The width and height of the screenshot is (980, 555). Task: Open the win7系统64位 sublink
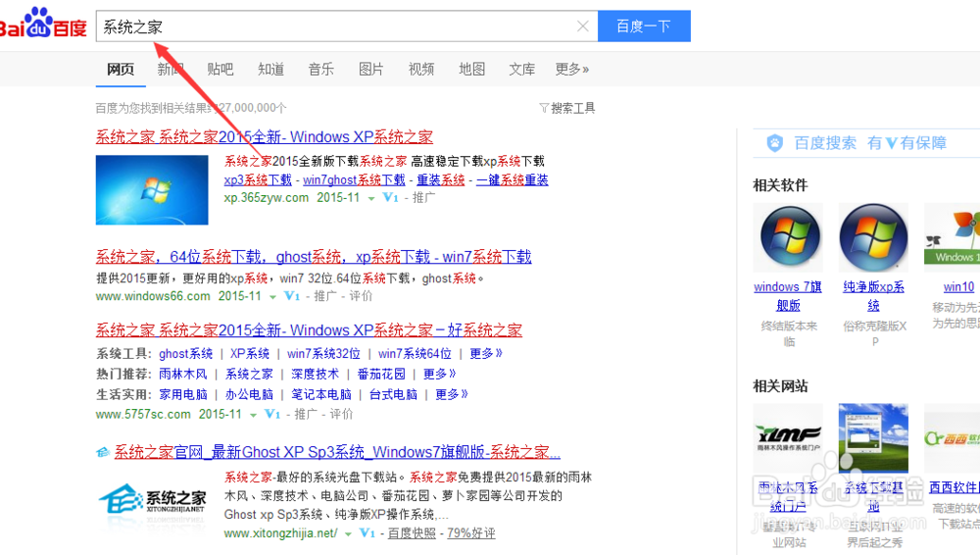[x=415, y=354]
